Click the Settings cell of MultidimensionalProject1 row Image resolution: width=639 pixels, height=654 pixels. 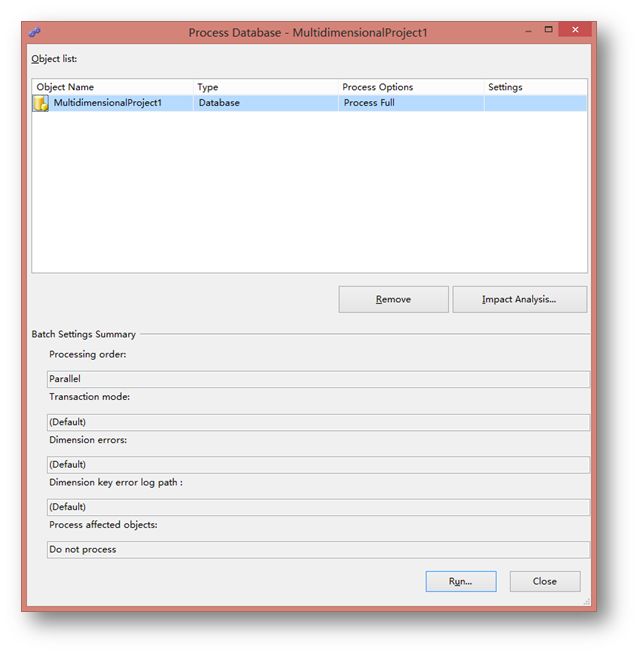(x=536, y=103)
